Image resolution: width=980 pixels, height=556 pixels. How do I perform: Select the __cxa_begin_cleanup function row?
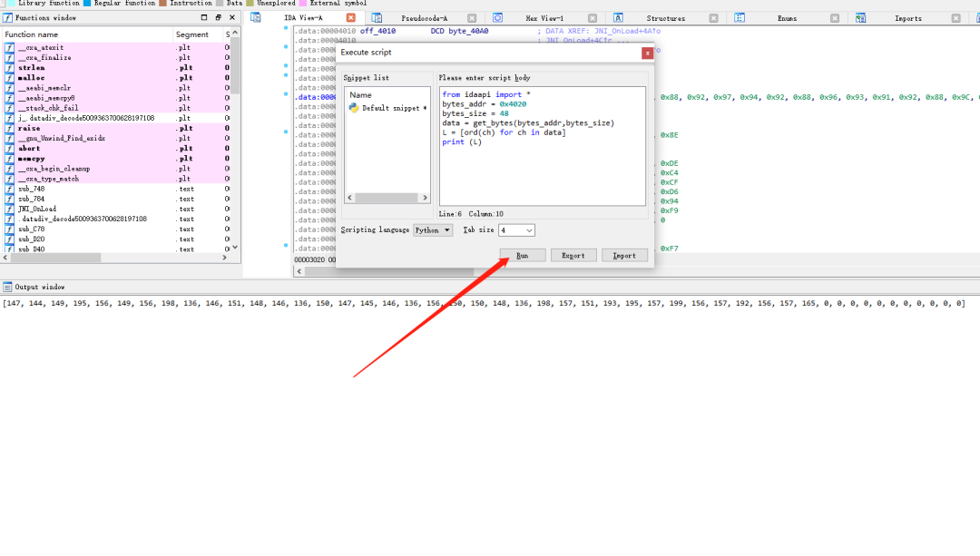(x=116, y=169)
